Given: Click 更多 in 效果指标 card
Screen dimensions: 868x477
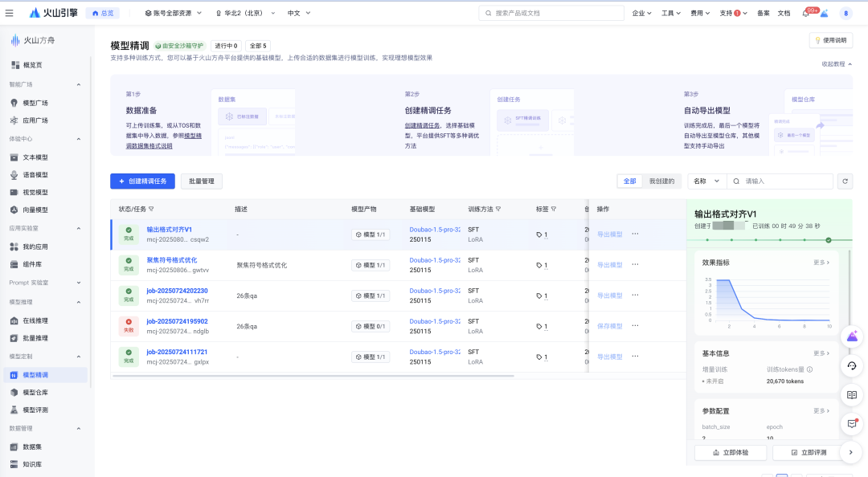Looking at the screenshot, I should tap(821, 263).
